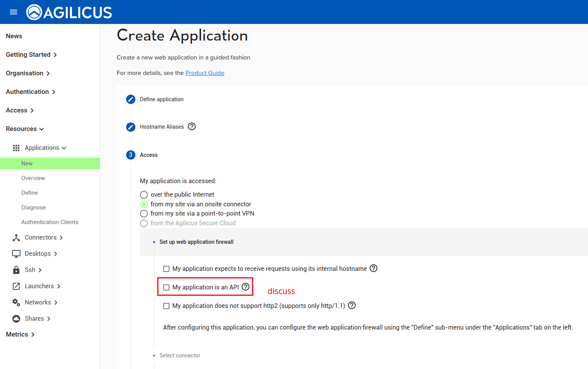This screenshot has width=588, height=369.
Task: Show help for http2 support option
Action: (x=352, y=305)
